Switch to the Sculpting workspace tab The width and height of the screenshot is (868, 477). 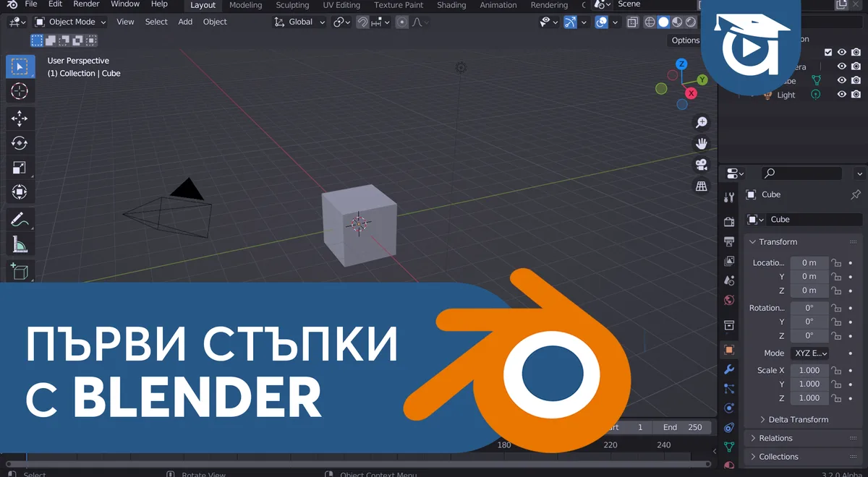(x=292, y=5)
